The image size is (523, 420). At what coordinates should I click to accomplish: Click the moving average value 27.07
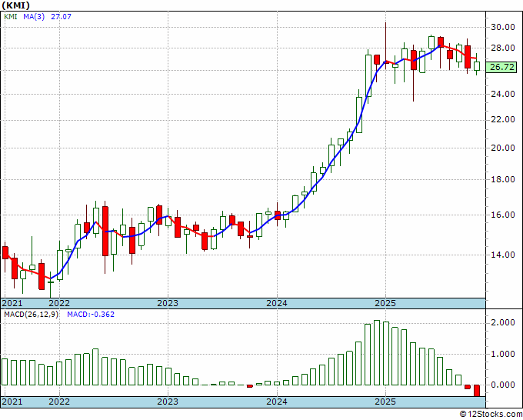61,16
